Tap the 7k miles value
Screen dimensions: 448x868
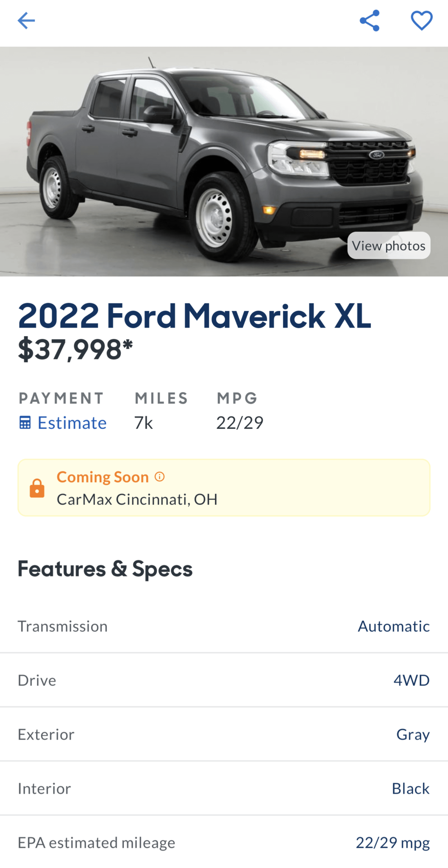pos(143,423)
